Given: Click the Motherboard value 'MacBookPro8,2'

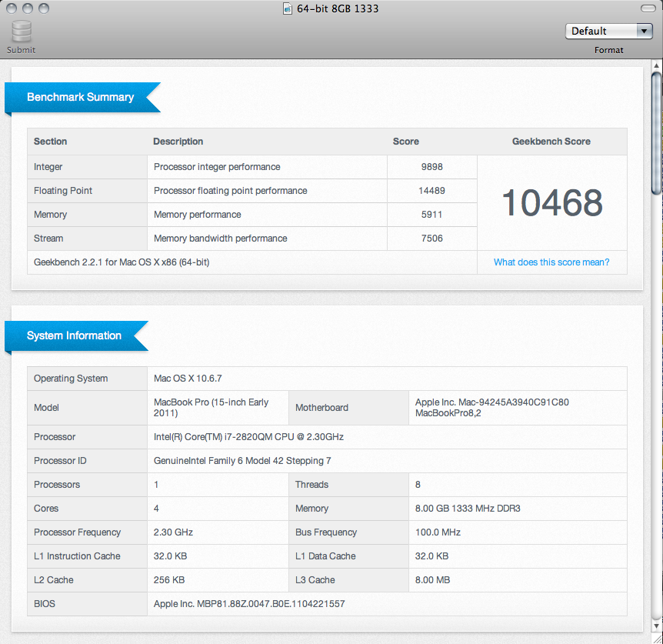Looking at the screenshot, I should (448, 413).
